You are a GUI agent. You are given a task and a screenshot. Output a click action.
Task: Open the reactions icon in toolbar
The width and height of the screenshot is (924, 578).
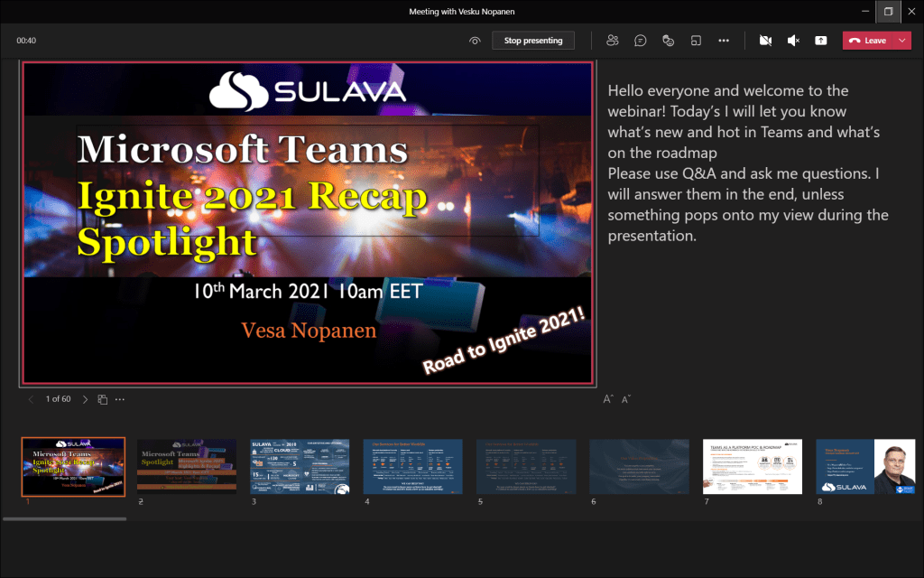[669, 41]
